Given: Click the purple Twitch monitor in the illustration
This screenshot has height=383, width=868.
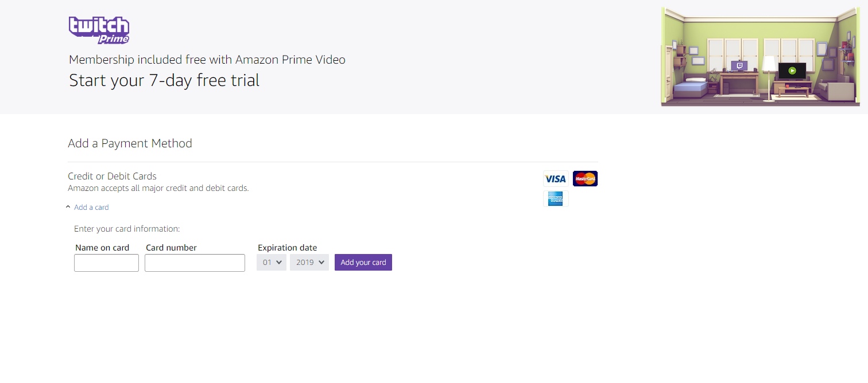Looking at the screenshot, I should click(x=739, y=66).
